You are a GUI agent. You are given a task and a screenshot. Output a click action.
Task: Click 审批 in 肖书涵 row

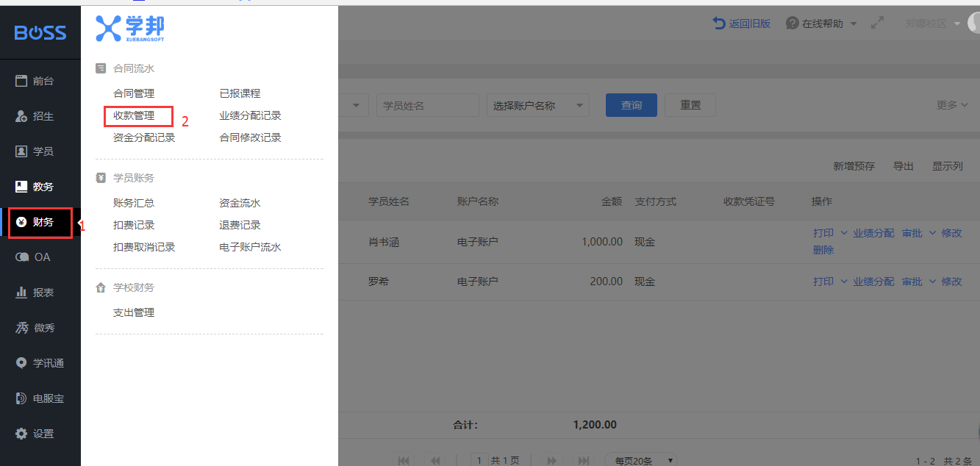pyautogui.click(x=912, y=233)
